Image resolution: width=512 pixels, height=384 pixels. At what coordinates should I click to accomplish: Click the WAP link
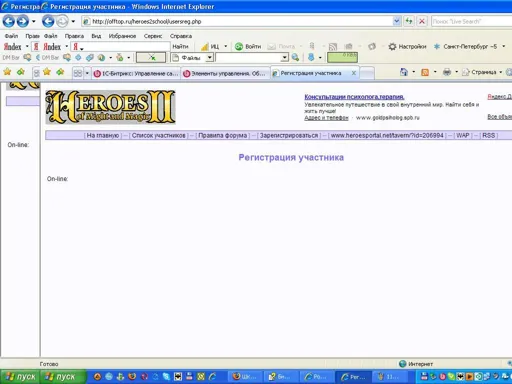[x=463, y=135]
